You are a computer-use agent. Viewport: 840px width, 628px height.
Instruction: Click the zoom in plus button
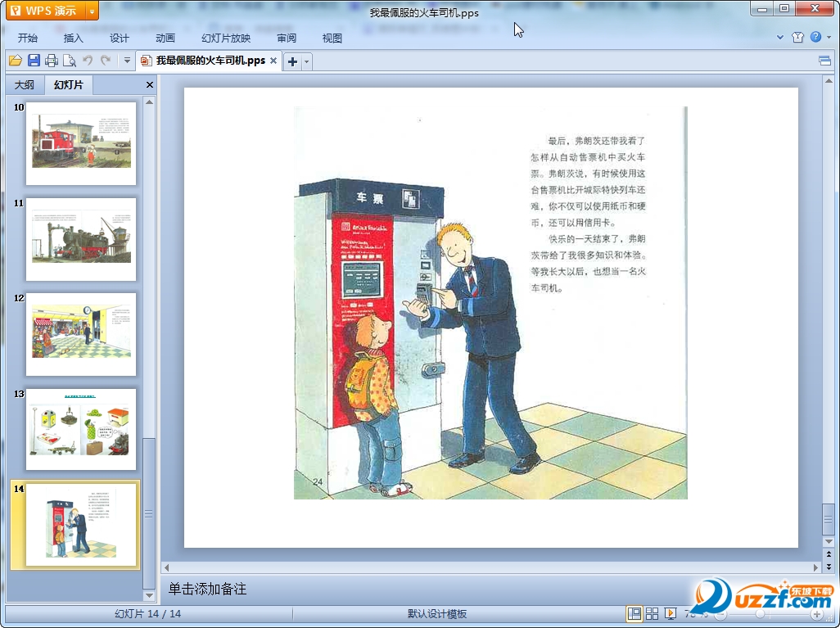818,614
